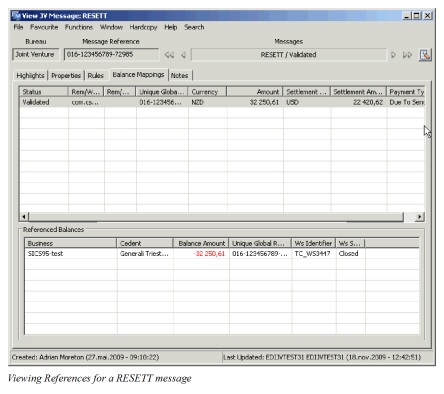Viewport: 444px width, 394px height.
Task: Open the Favourite menu
Action: click(44, 27)
